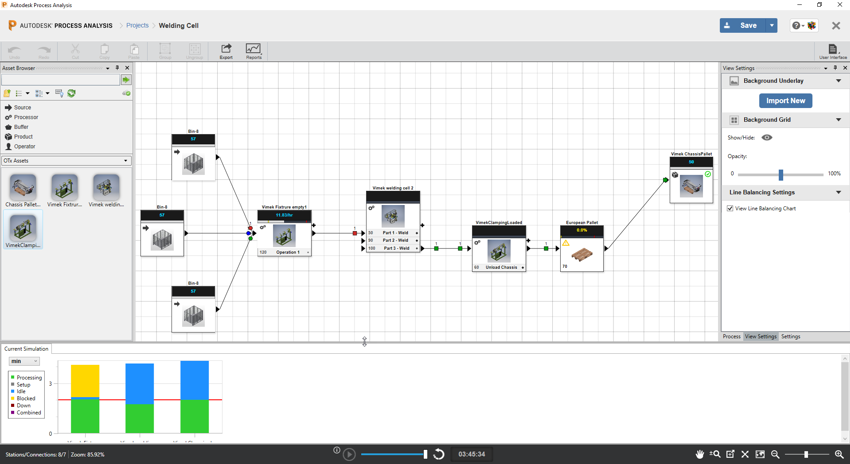Image resolution: width=850 pixels, height=464 pixels.
Task: Open the Reports tool in toolbar
Action: coord(253,51)
